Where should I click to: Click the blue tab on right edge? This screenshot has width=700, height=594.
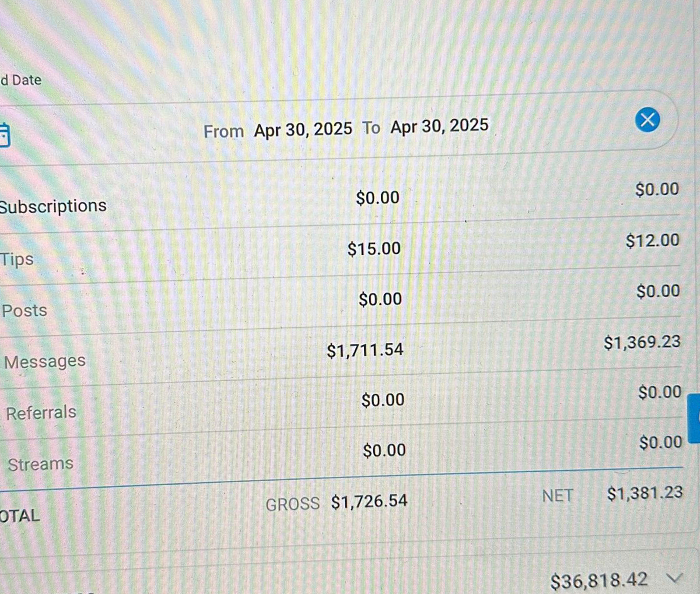click(x=694, y=418)
